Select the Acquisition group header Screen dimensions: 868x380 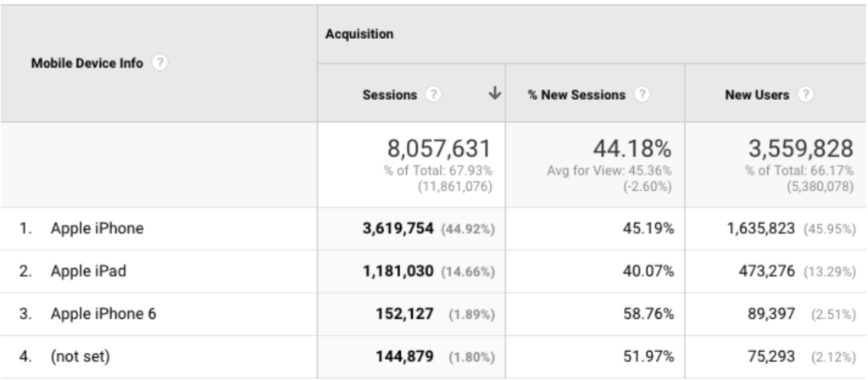tap(360, 35)
